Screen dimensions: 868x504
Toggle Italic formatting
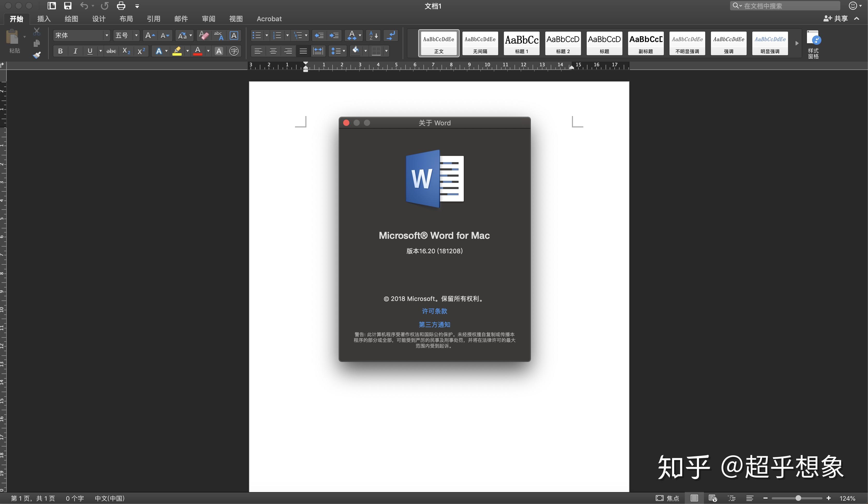[75, 51]
